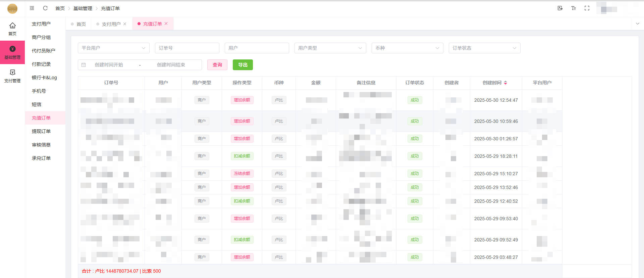This screenshot has height=278, width=644.
Task: Expand the tabs bar chevron at right
Action: [x=638, y=24]
